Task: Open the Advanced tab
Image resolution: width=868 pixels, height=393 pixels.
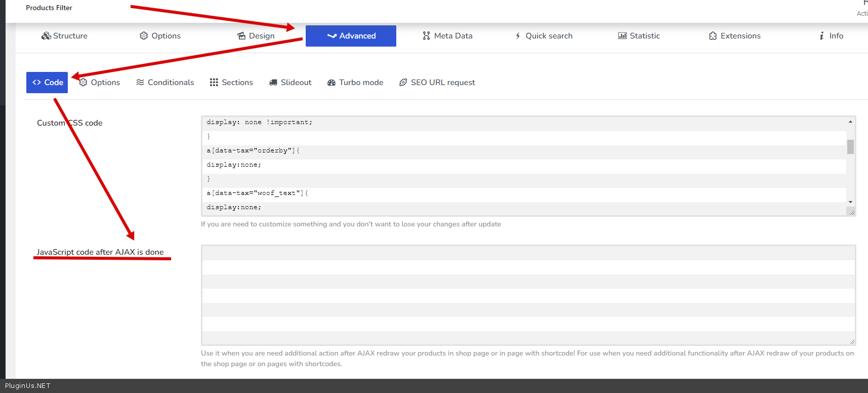Action: (x=351, y=36)
